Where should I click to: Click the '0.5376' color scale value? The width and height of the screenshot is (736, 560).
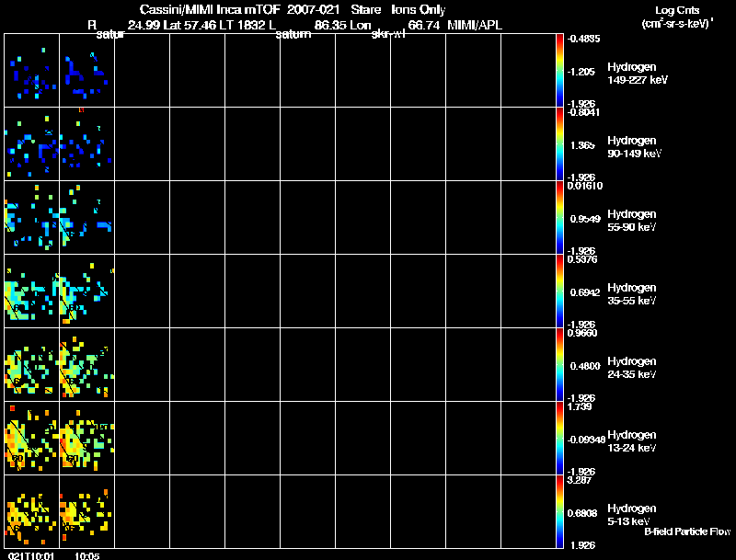coord(582,259)
